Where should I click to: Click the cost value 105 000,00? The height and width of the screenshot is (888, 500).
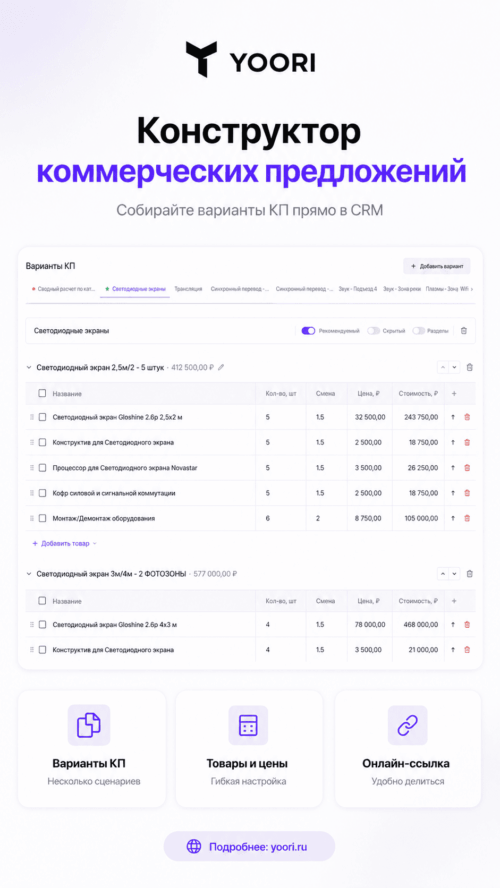tap(420, 518)
